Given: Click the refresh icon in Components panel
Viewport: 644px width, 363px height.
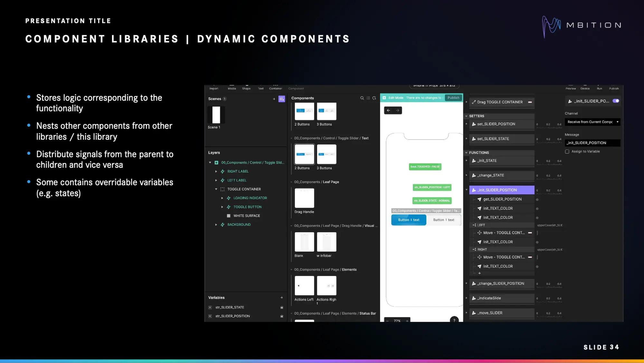Looking at the screenshot, I should 374,98.
